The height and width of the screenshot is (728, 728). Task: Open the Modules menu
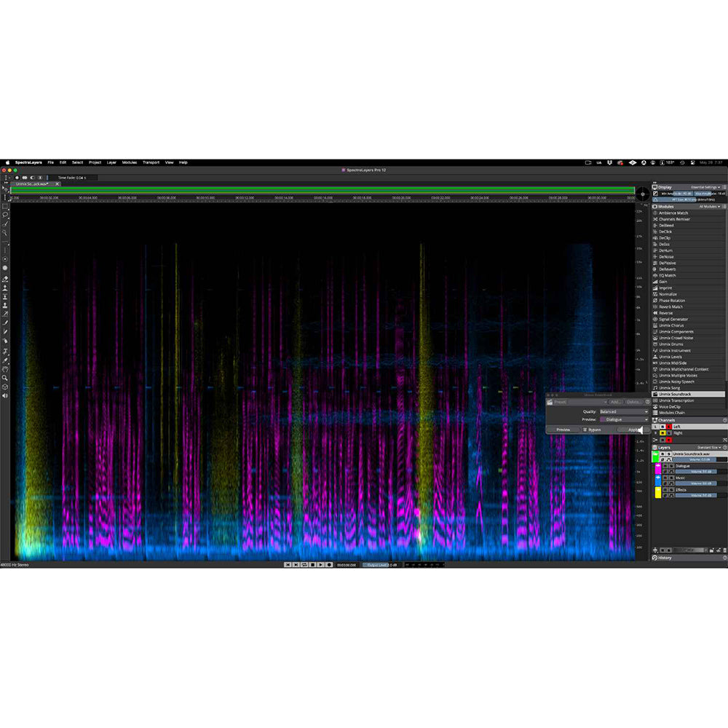[x=129, y=162]
